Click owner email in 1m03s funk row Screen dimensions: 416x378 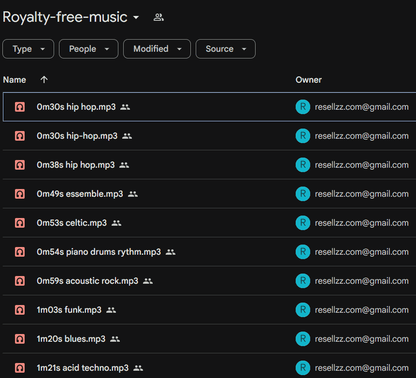click(x=362, y=310)
